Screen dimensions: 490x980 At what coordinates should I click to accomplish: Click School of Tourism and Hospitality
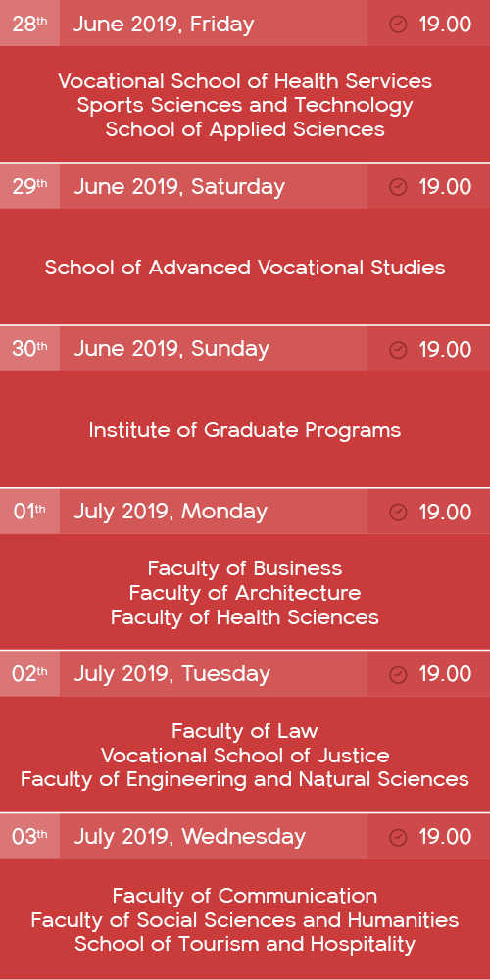tap(245, 944)
